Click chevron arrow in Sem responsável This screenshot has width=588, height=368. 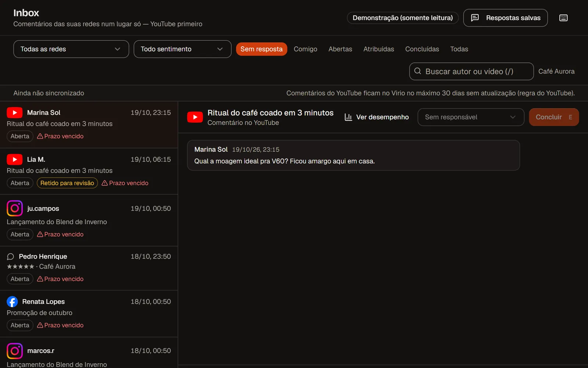(513, 117)
